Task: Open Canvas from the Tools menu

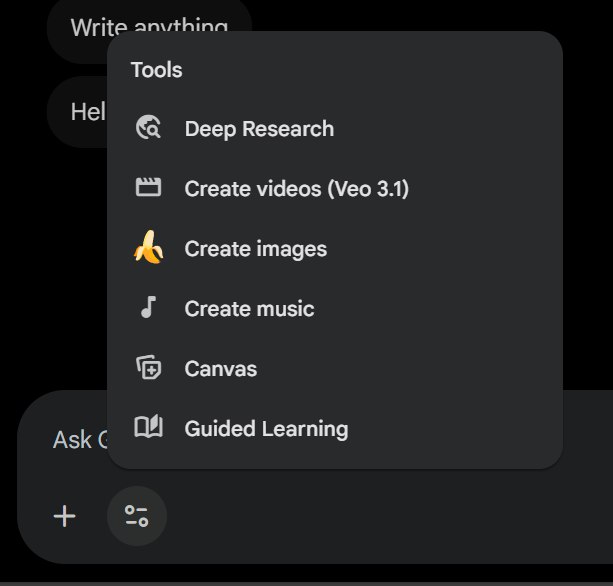Action: [x=220, y=369]
